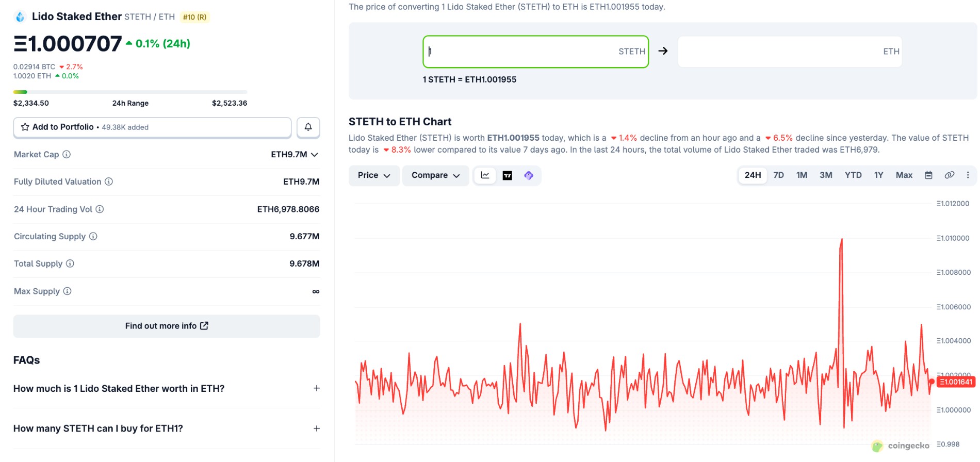Open the Price dropdown
Screen dimensions: 980x462
point(374,175)
